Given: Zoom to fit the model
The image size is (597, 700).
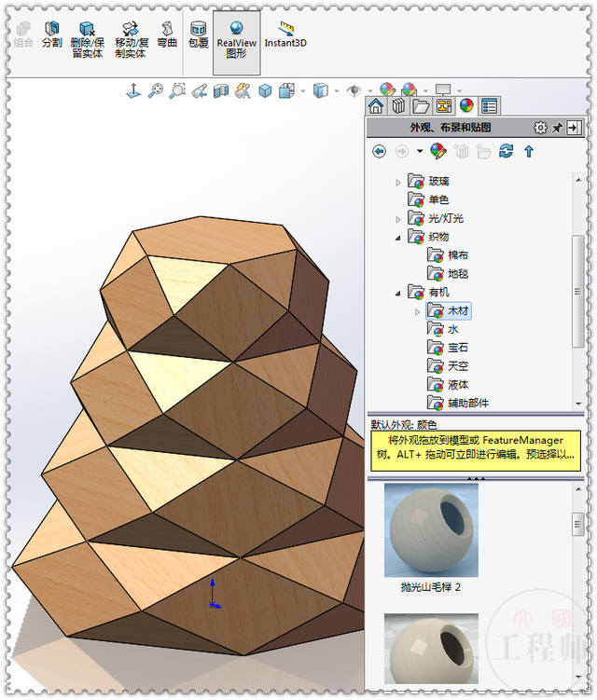Looking at the screenshot, I should point(156,90).
